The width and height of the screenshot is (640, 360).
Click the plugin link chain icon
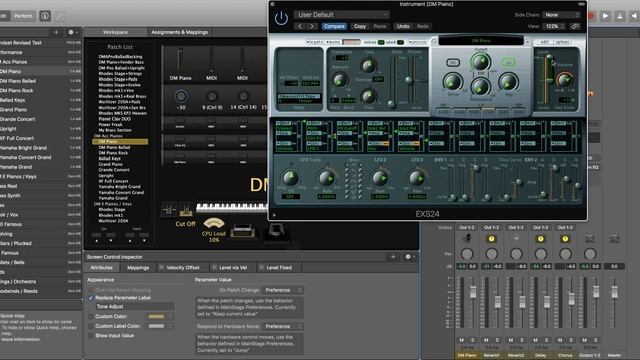[575, 26]
